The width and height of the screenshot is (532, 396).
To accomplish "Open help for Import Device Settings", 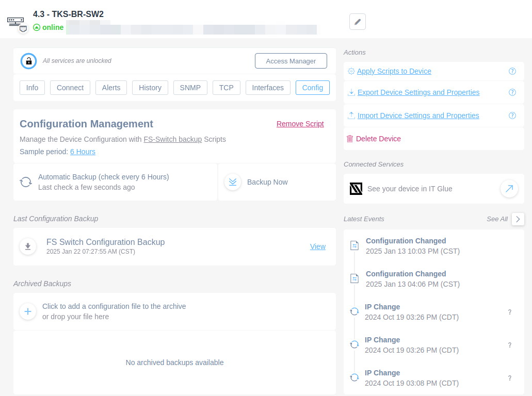I will 512,115.
